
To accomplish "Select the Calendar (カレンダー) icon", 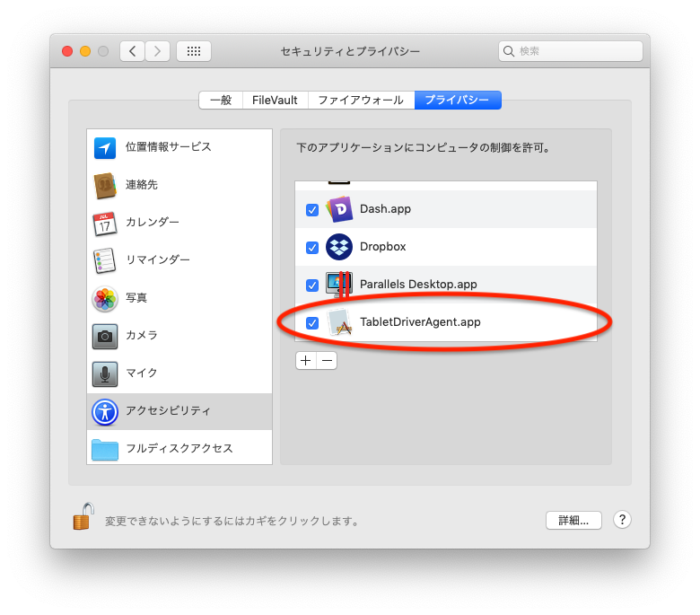I will click(x=105, y=224).
